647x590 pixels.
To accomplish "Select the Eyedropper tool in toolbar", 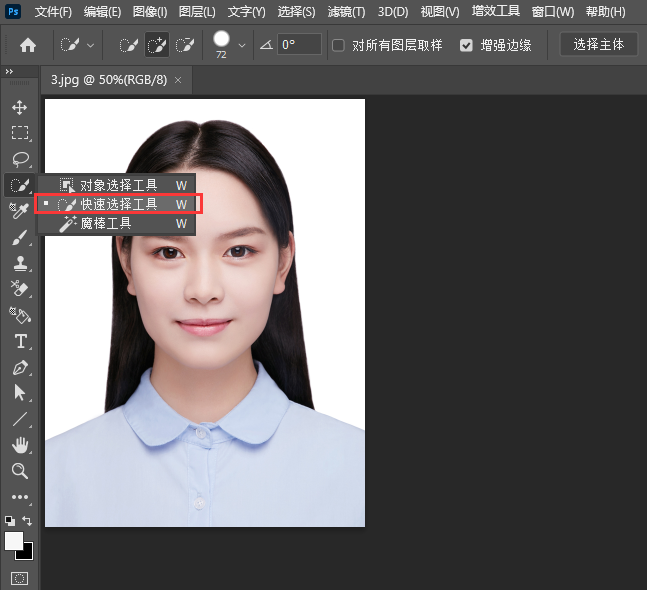I will pos(19,211).
